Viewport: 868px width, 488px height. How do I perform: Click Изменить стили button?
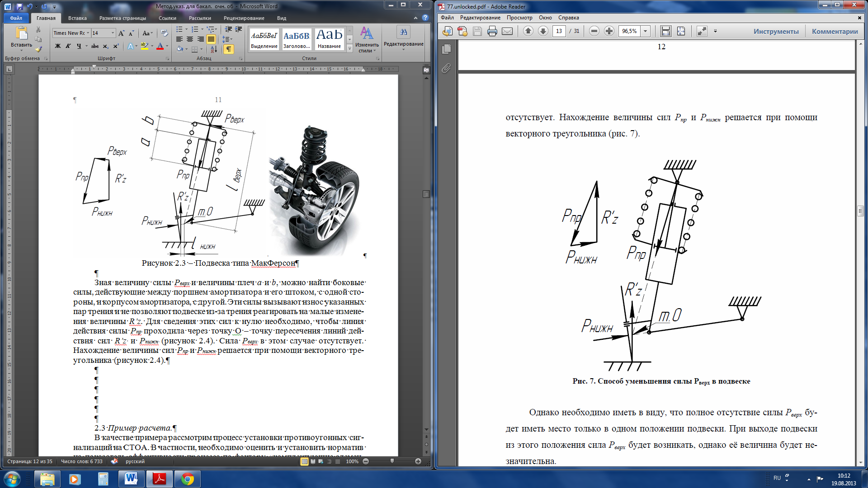point(367,39)
